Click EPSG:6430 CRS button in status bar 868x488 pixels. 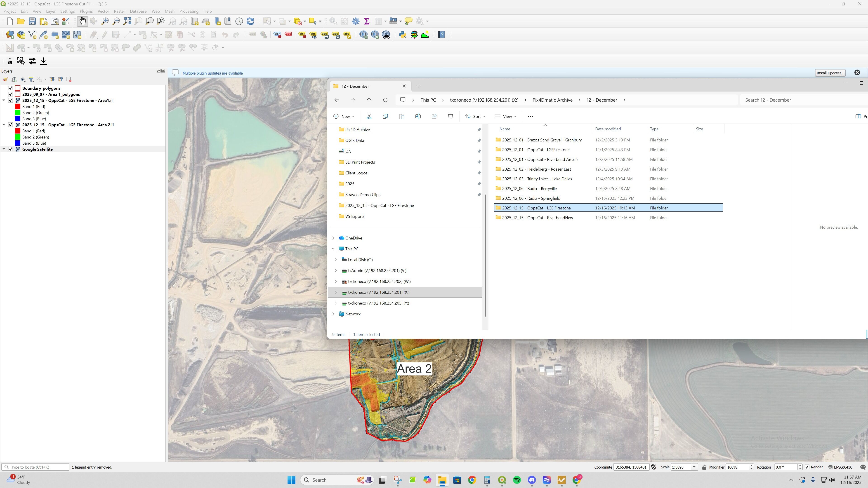click(840, 467)
